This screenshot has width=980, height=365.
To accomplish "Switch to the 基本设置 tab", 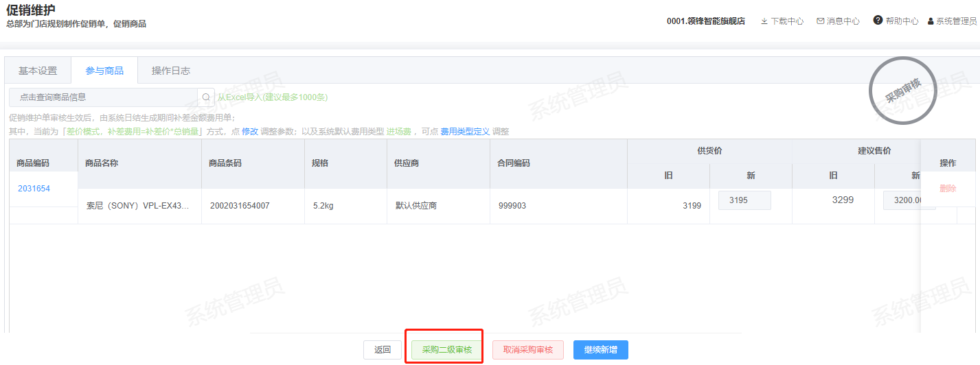I will [38, 71].
